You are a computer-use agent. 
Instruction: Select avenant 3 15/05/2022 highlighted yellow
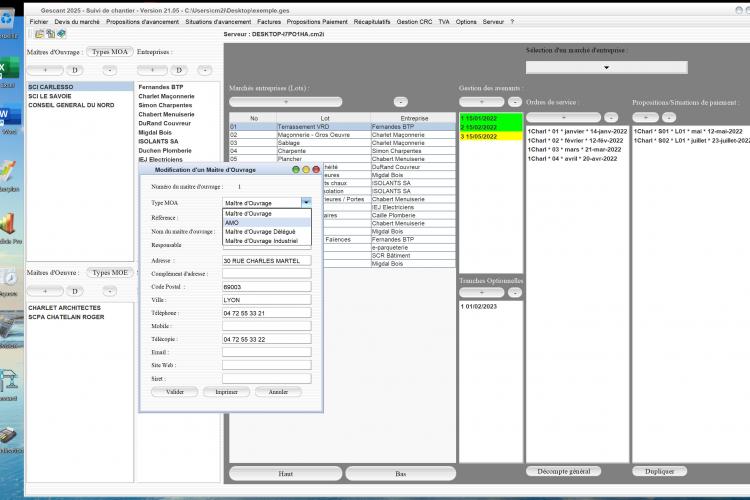click(x=491, y=136)
